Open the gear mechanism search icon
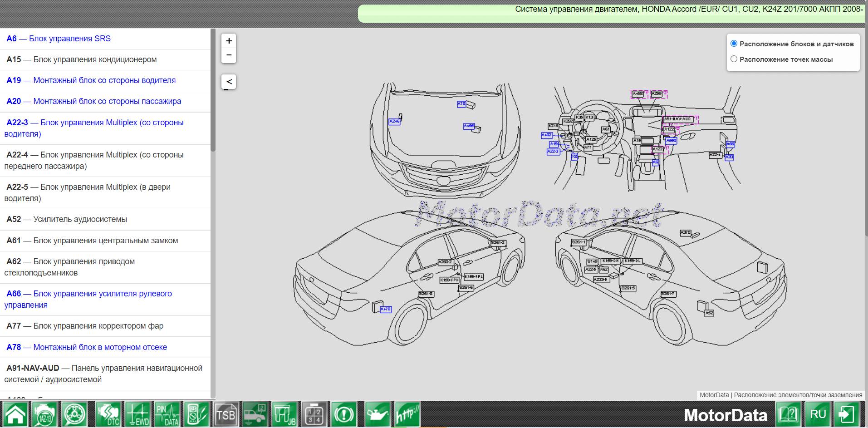This screenshot has height=428, width=868. [x=74, y=414]
